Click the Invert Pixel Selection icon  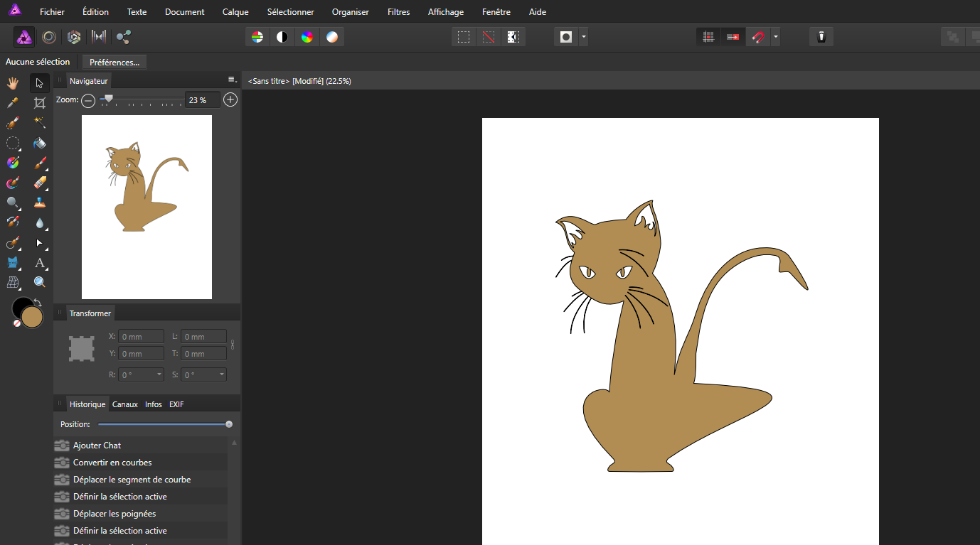[x=513, y=37]
